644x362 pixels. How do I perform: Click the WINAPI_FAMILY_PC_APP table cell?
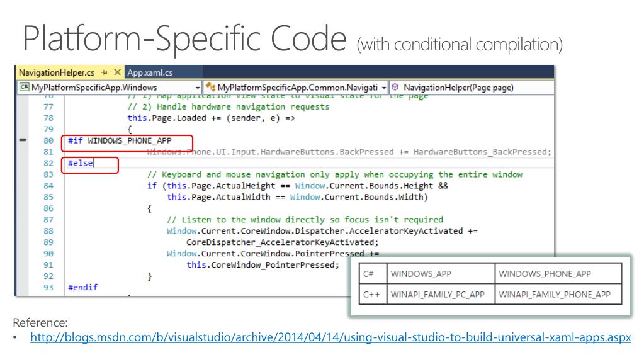pyautogui.click(x=441, y=294)
